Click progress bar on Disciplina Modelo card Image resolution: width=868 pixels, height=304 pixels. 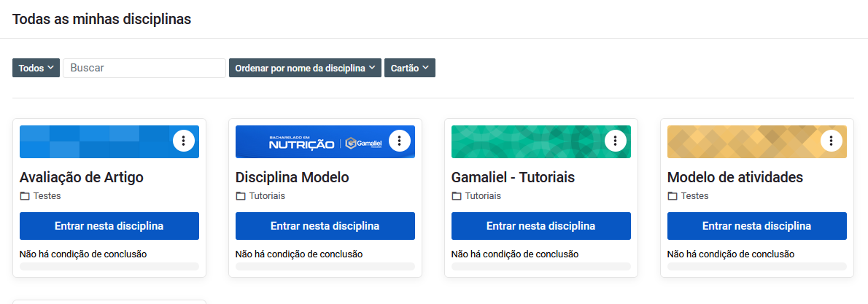(x=325, y=266)
